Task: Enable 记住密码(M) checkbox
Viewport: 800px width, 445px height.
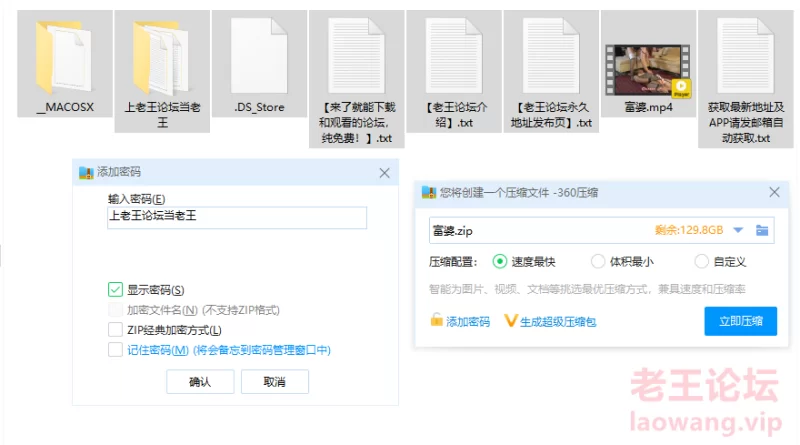Action: [x=115, y=350]
